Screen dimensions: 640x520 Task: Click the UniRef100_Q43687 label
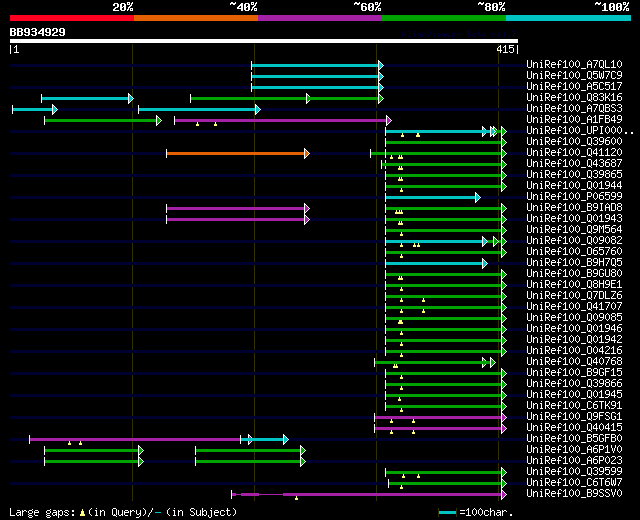tap(574, 163)
